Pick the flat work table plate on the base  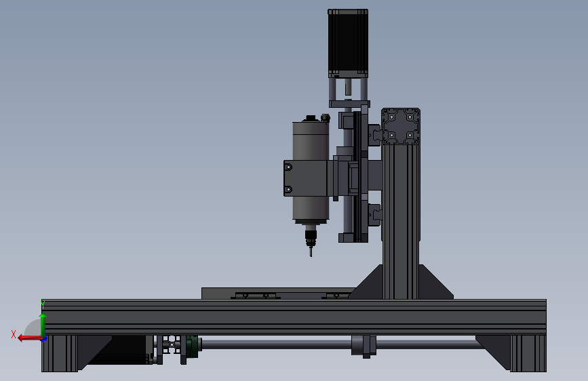click(x=277, y=290)
